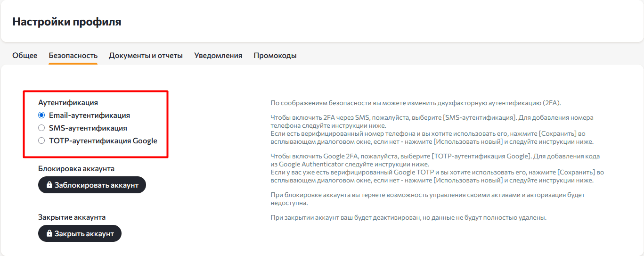Select the Email-аутентификация radio button
This screenshot has width=644, height=256.
tap(41, 115)
